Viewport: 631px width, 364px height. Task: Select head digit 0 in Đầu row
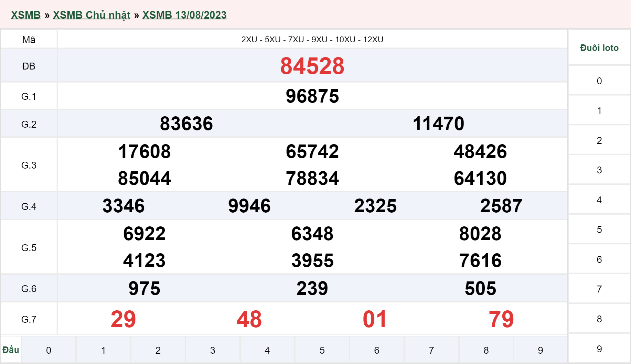pyautogui.click(x=49, y=350)
